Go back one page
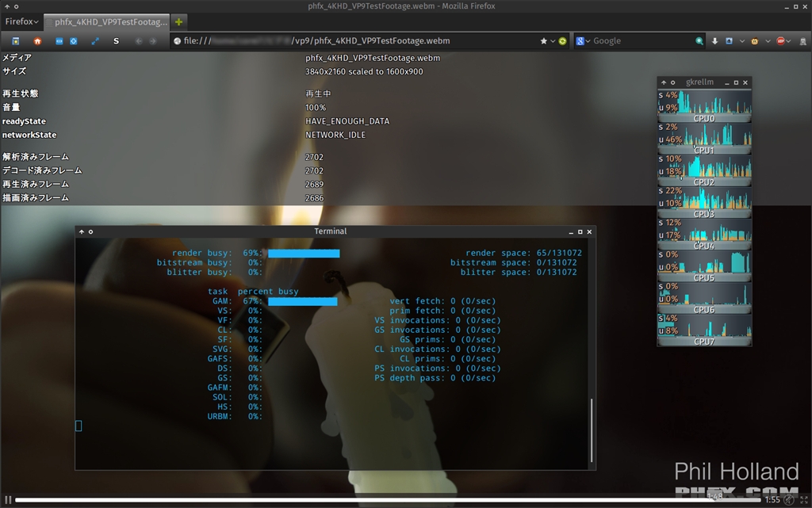The width and height of the screenshot is (812, 508). click(x=139, y=41)
